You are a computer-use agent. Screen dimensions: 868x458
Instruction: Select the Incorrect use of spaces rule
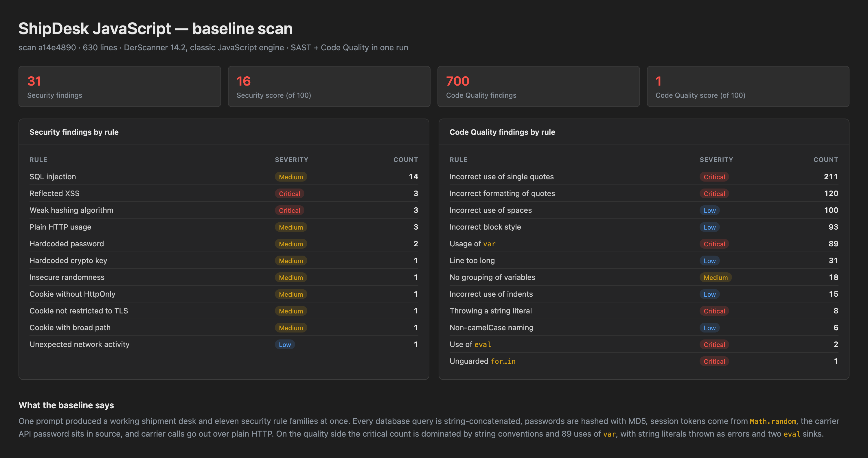[491, 210]
